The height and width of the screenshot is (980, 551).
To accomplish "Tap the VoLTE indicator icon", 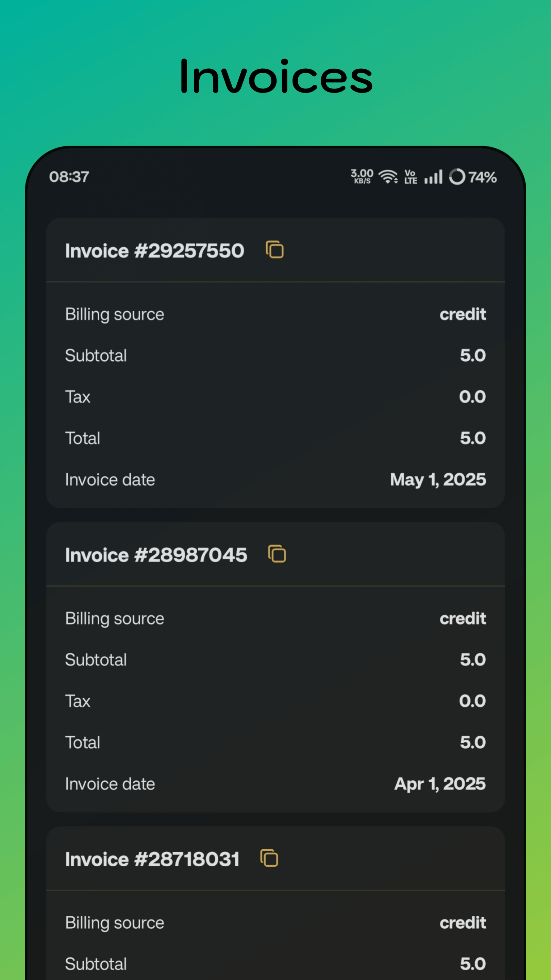I will (x=410, y=177).
